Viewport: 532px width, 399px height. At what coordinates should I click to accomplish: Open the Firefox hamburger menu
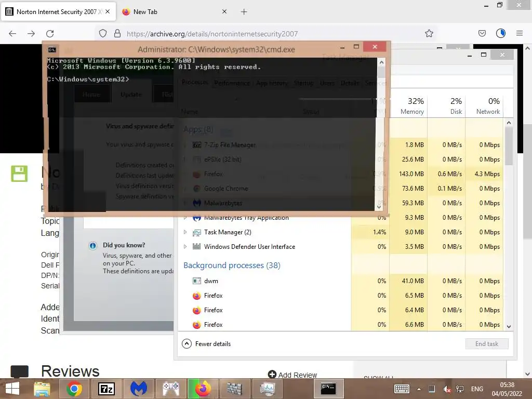pyautogui.click(x=520, y=33)
